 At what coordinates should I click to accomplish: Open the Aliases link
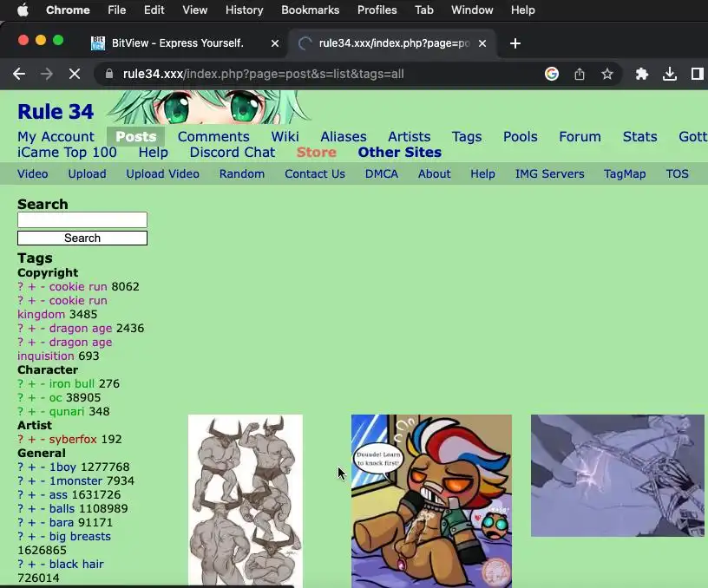pyautogui.click(x=344, y=137)
